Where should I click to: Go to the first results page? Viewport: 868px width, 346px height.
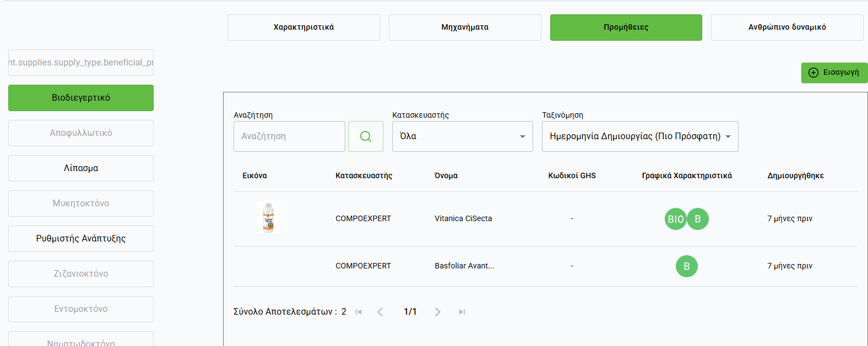click(x=359, y=312)
